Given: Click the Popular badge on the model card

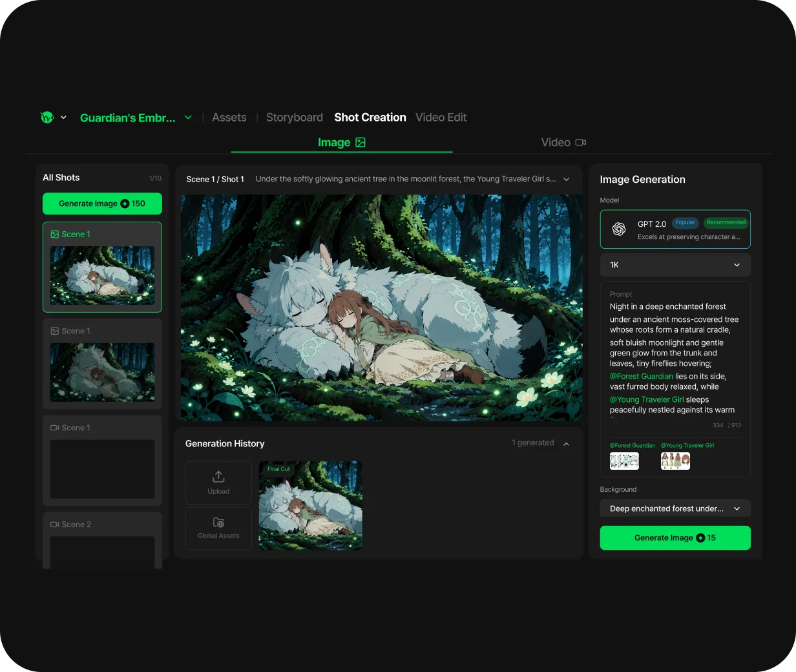Looking at the screenshot, I should 685,222.
